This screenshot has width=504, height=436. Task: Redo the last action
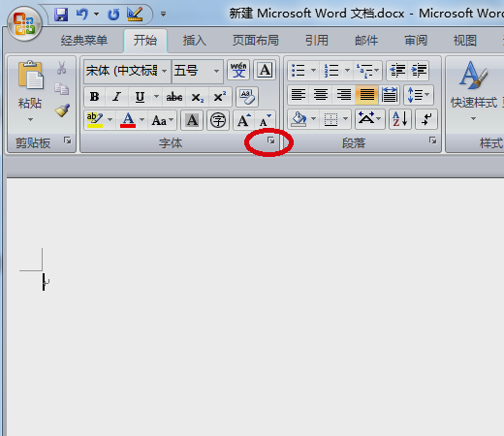pyautogui.click(x=113, y=15)
